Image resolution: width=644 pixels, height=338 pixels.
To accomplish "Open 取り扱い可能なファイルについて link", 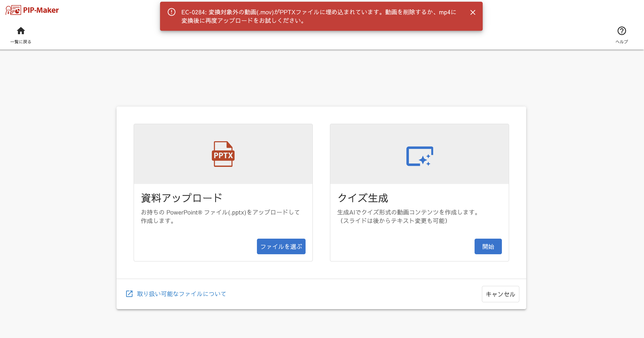I will click(x=182, y=294).
